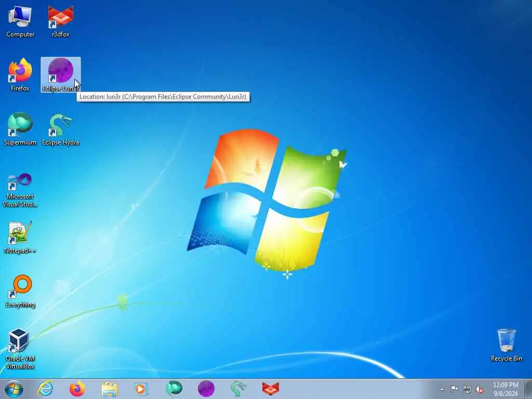Select the Firefox desktop shortcut

pyautogui.click(x=20, y=75)
